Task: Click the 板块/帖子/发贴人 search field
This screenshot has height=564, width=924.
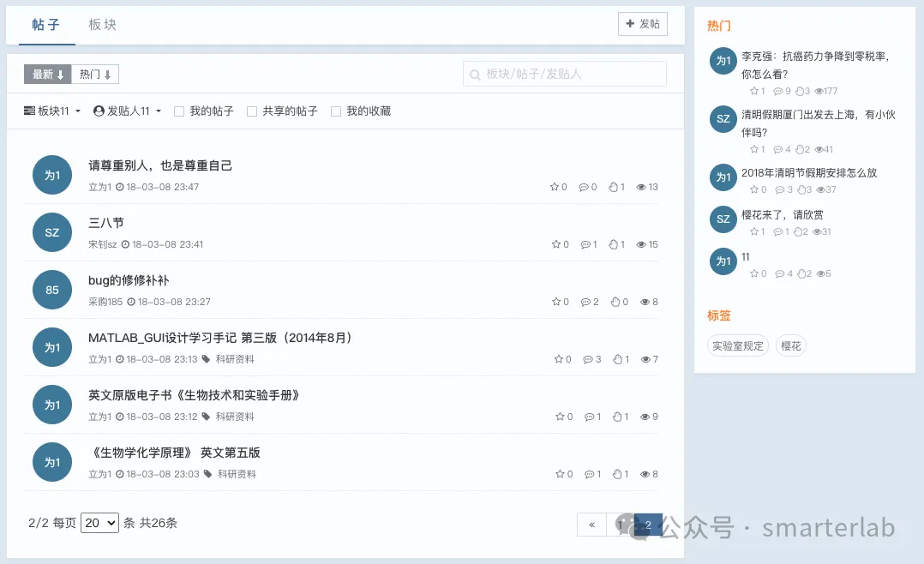Action: [x=565, y=74]
